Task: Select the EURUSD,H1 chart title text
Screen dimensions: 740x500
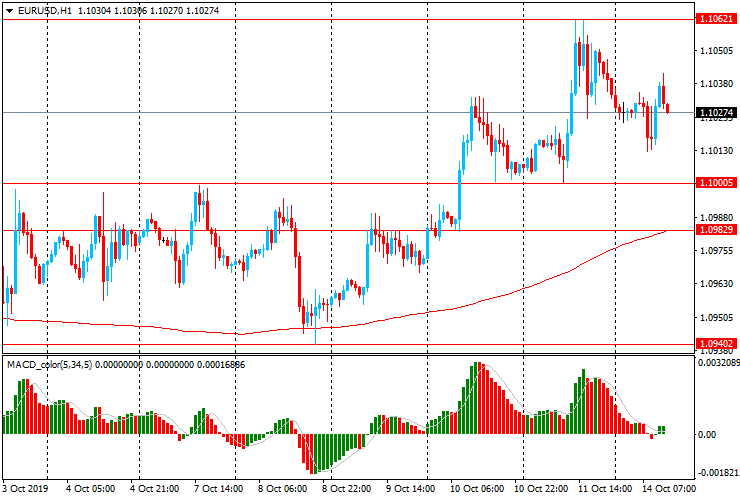Action: (45, 10)
